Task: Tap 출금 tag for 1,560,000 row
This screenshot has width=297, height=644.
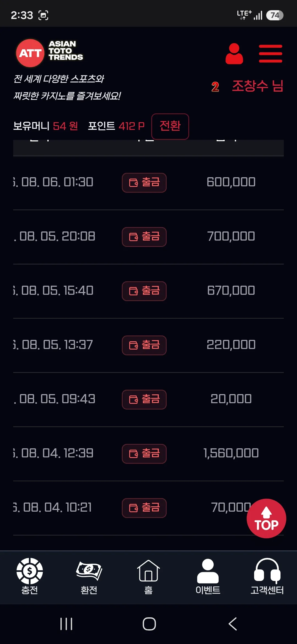Action: tap(144, 454)
